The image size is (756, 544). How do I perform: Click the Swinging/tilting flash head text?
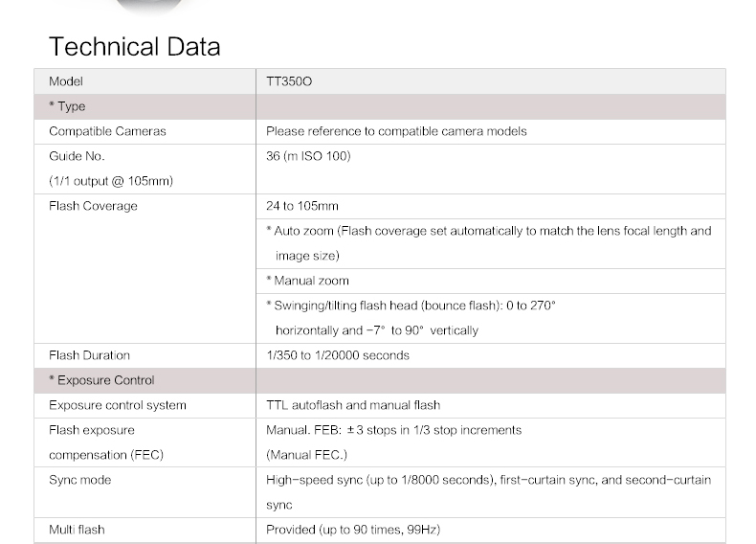(x=411, y=306)
